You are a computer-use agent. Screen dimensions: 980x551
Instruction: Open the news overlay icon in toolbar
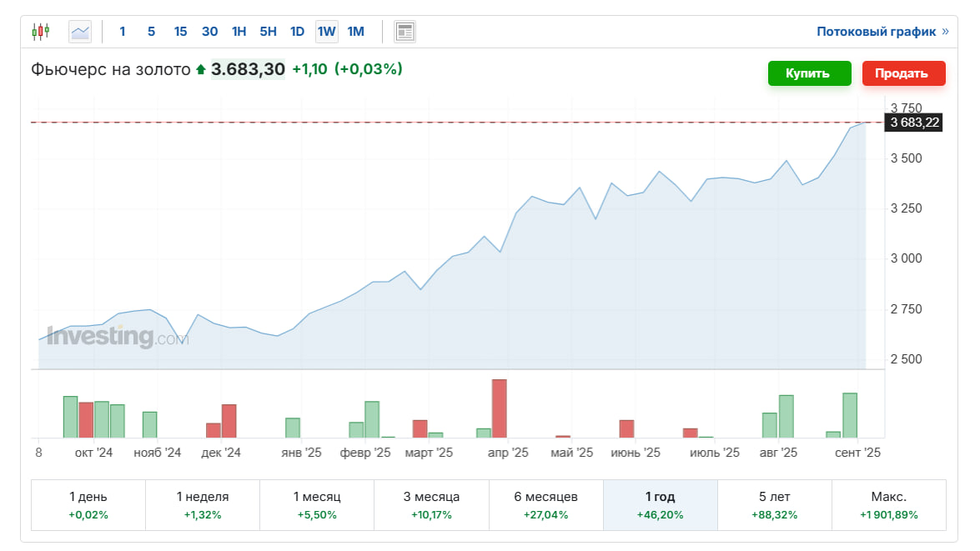(x=405, y=32)
